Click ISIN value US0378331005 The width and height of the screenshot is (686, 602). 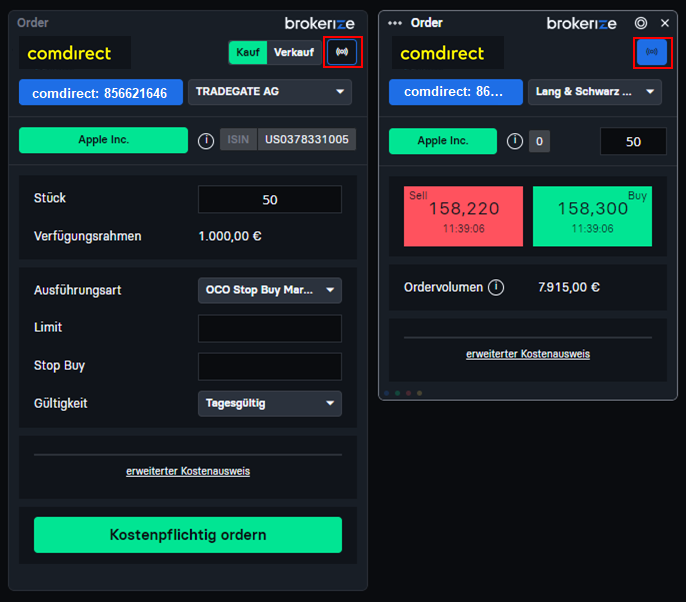click(307, 140)
